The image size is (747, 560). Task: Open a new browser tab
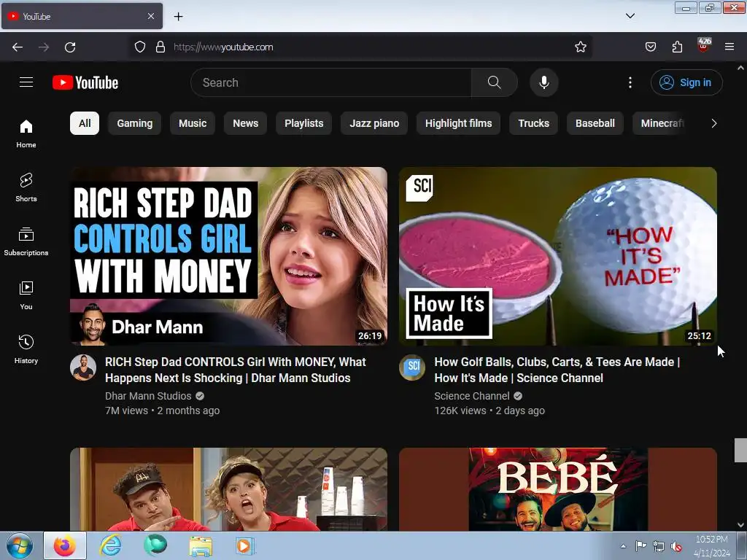click(178, 17)
